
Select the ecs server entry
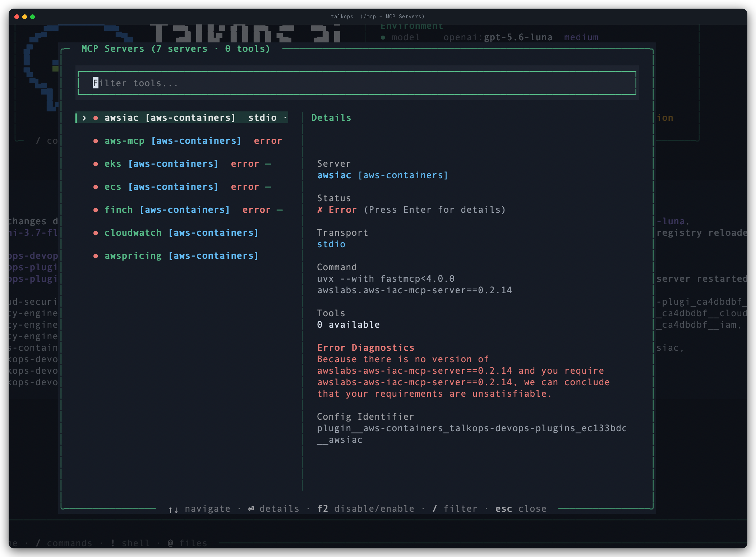182,187
